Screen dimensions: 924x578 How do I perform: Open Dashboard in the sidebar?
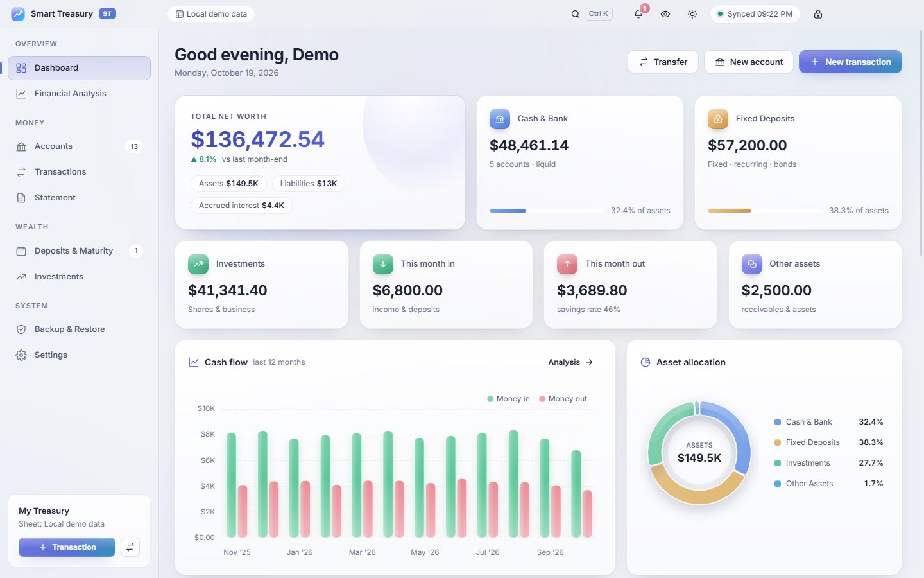(79, 68)
